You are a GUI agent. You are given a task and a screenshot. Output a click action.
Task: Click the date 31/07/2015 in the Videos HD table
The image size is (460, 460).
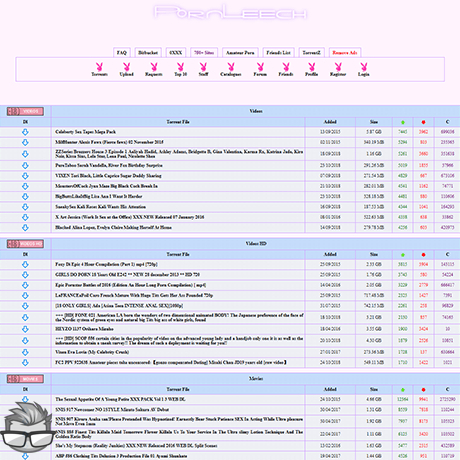330,306
